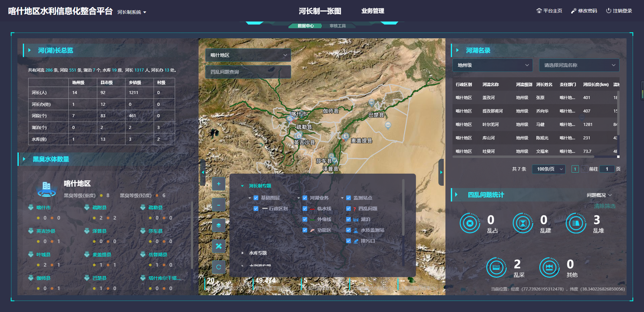Click the 清除筛选 link
644x312 pixels.
tap(604, 206)
